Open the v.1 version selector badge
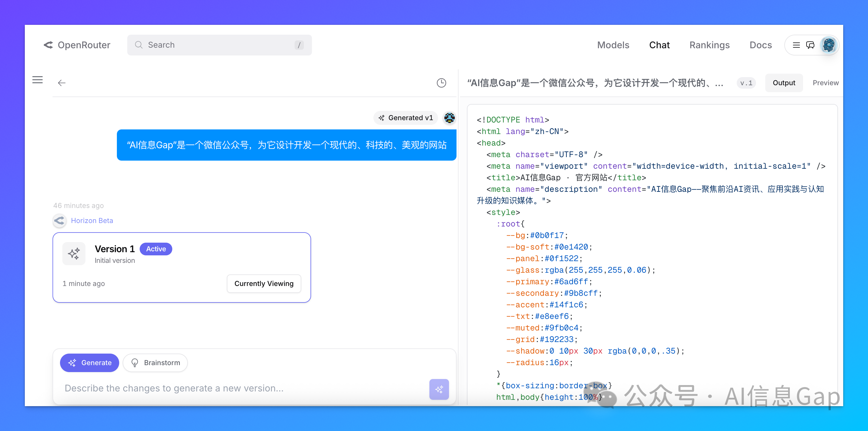Image resolution: width=868 pixels, height=431 pixels. pos(746,83)
